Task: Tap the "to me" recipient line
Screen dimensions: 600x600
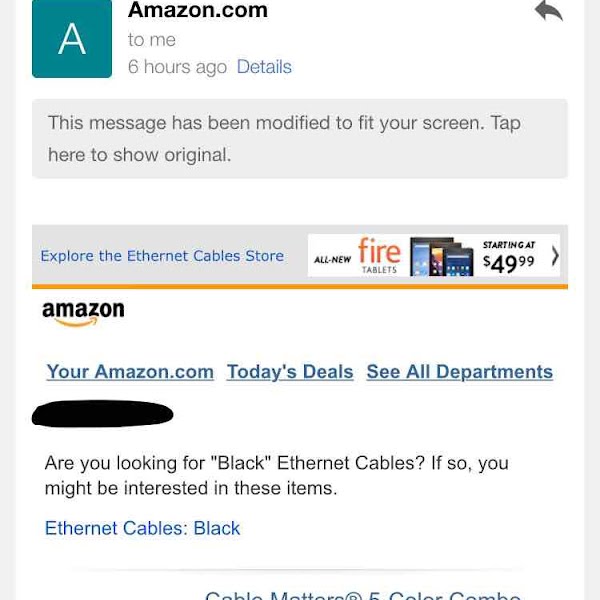Action: (152, 40)
